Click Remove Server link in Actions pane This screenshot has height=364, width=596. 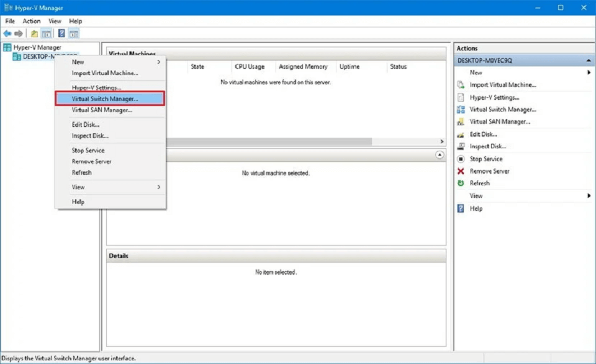point(490,171)
